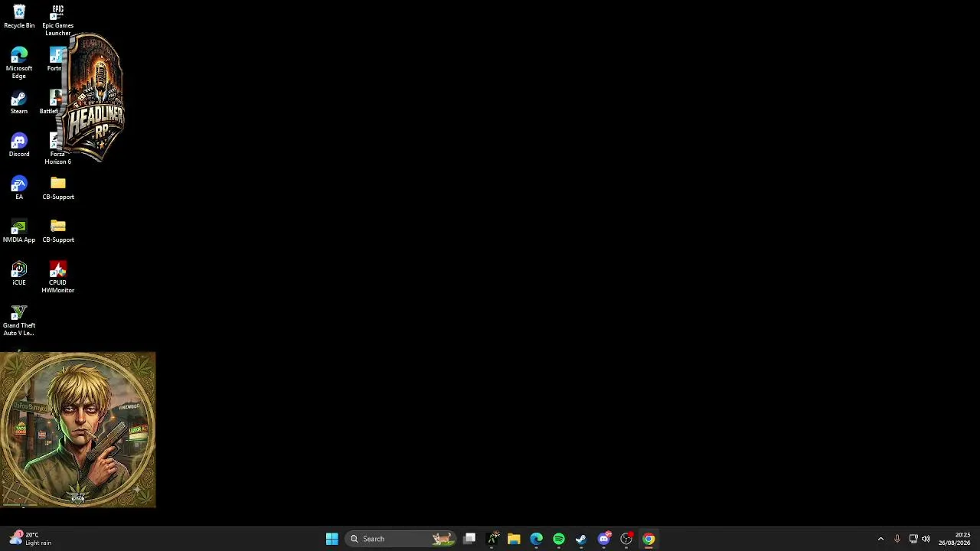Select the Forza Horizon 6 desktop shortcut

[57, 148]
